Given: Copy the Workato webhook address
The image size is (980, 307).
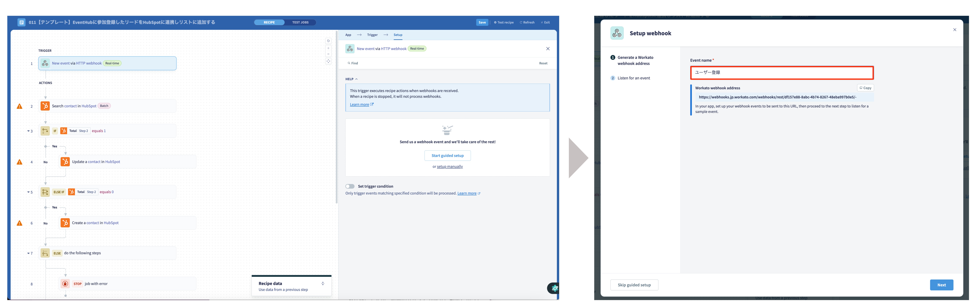Looking at the screenshot, I should (865, 88).
